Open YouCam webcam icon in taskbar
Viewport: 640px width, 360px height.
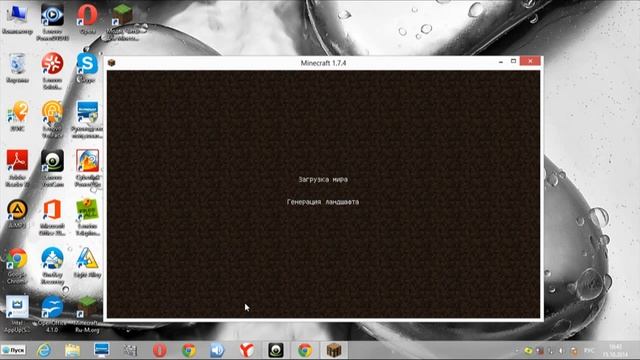click(x=276, y=350)
